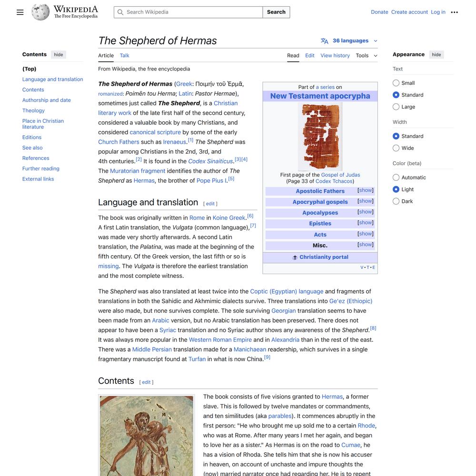Show the Apocalypses section
Viewport: 476px width, 476px height.
pyautogui.click(x=366, y=212)
